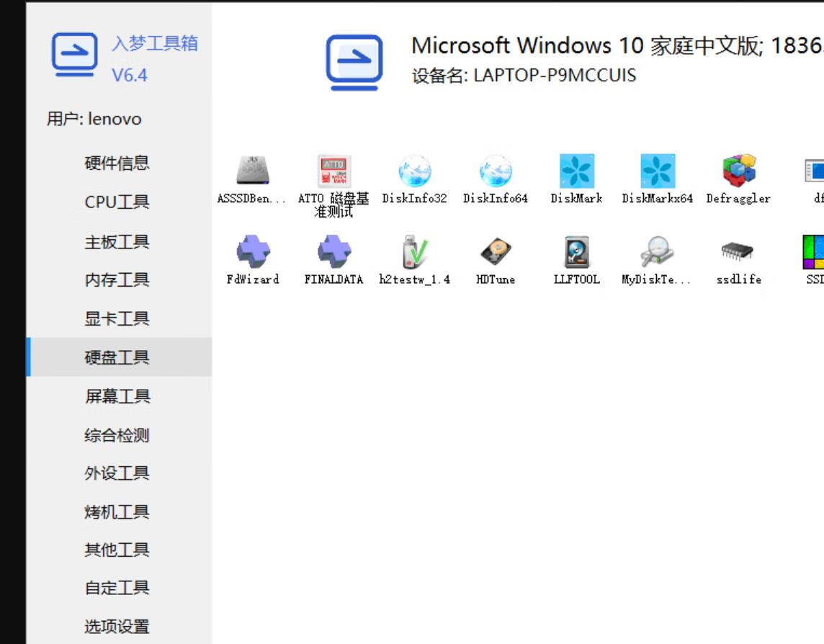
Task: Open 外设工具 category
Action: point(117,473)
